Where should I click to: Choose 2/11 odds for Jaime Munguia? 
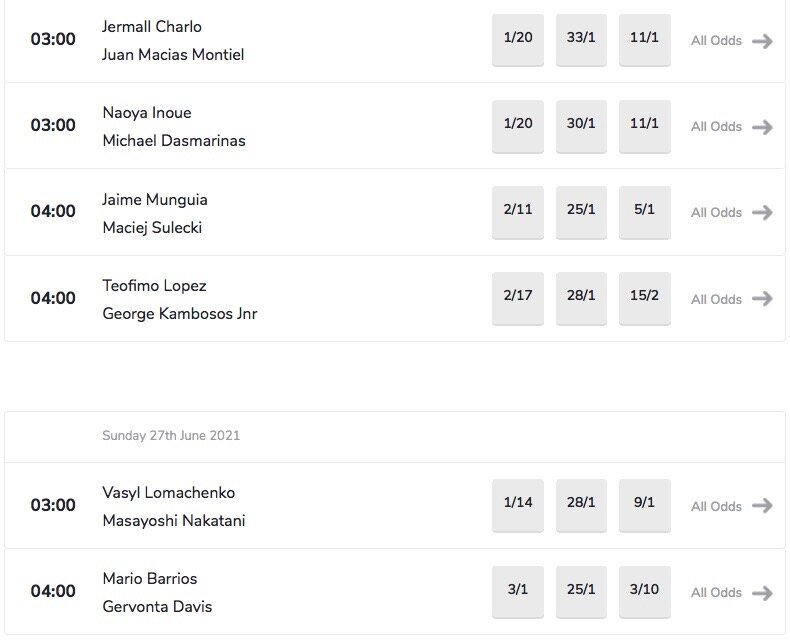pyautogui.click(x=518, y=211)
